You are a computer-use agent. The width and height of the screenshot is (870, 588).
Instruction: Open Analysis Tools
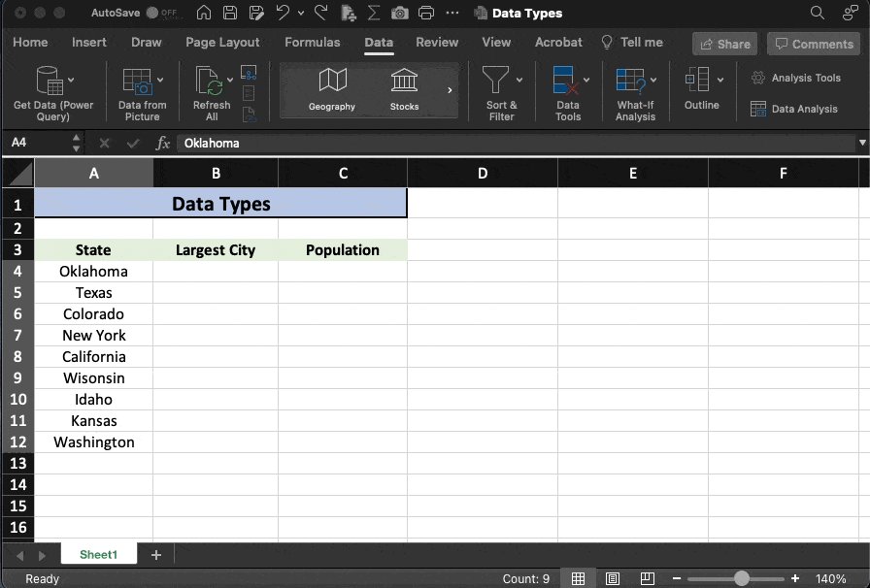point(795,78)
